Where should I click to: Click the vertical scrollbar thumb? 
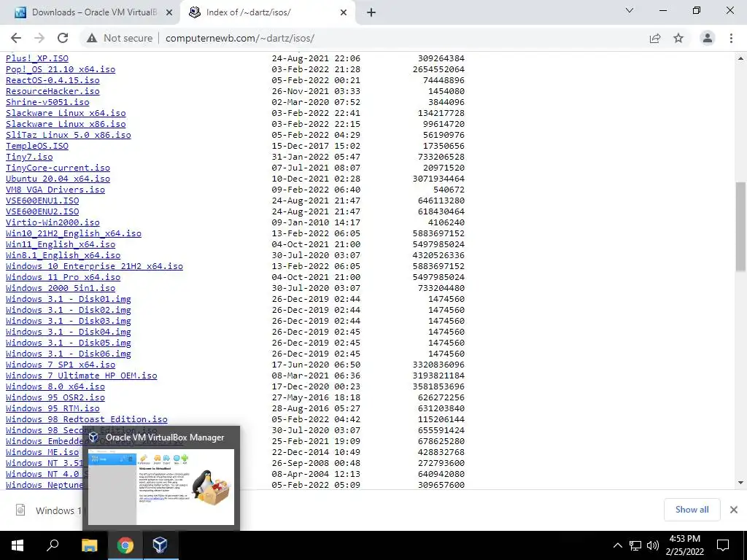coord(740,227)
